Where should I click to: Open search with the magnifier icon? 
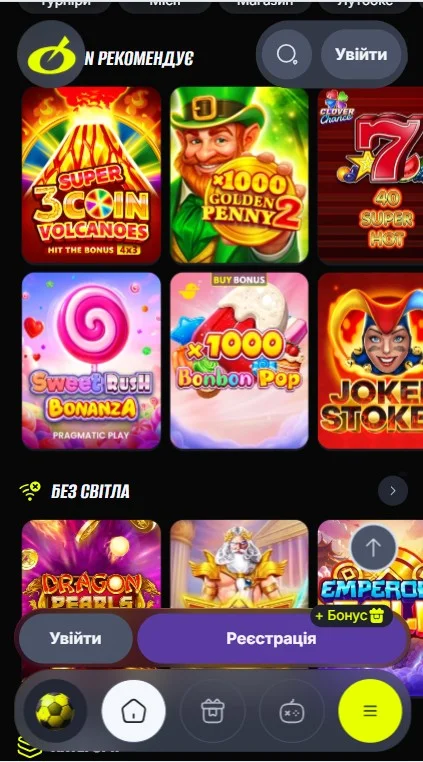tap(286, 54)
